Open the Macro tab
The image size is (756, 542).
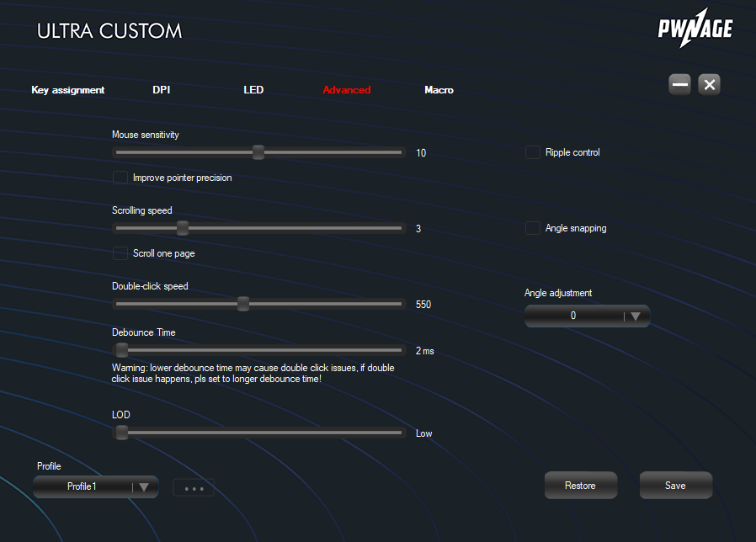(439, 90)
